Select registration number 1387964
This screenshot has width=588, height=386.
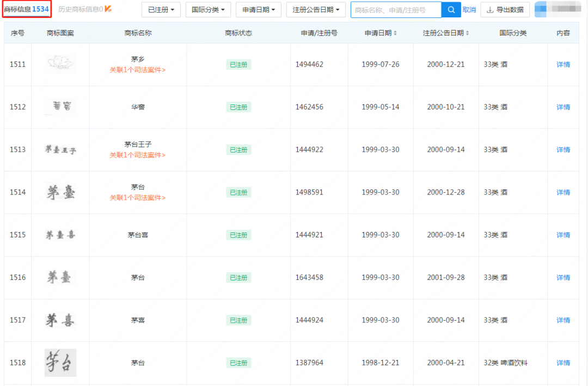pyautogui.click(x=309, y=363)
